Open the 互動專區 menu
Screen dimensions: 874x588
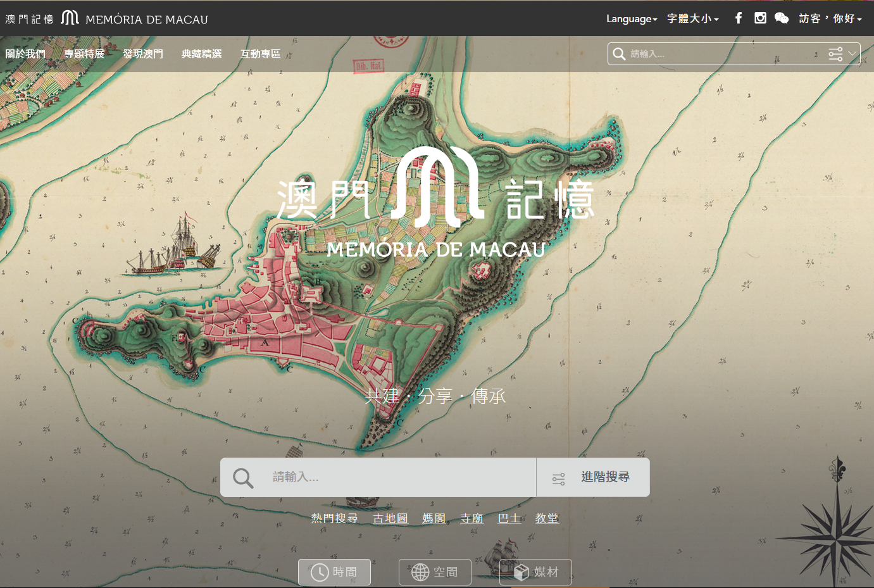[x=260, y=54]
